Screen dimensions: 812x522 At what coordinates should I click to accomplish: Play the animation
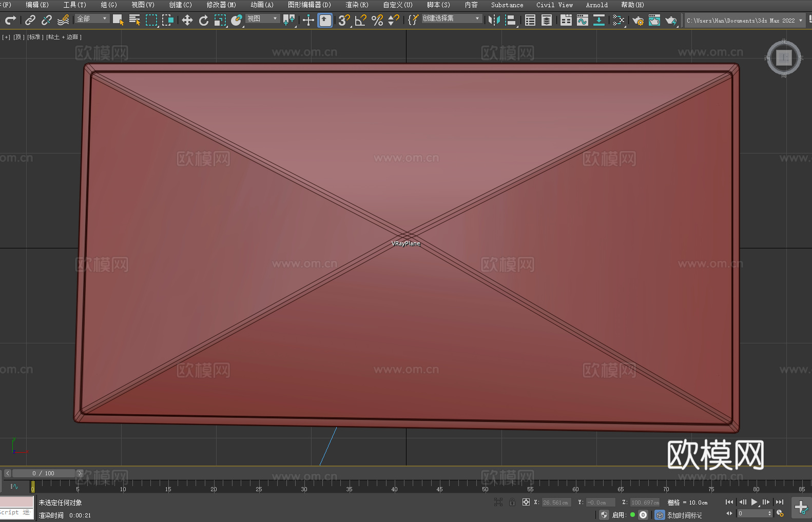(754, 502)
